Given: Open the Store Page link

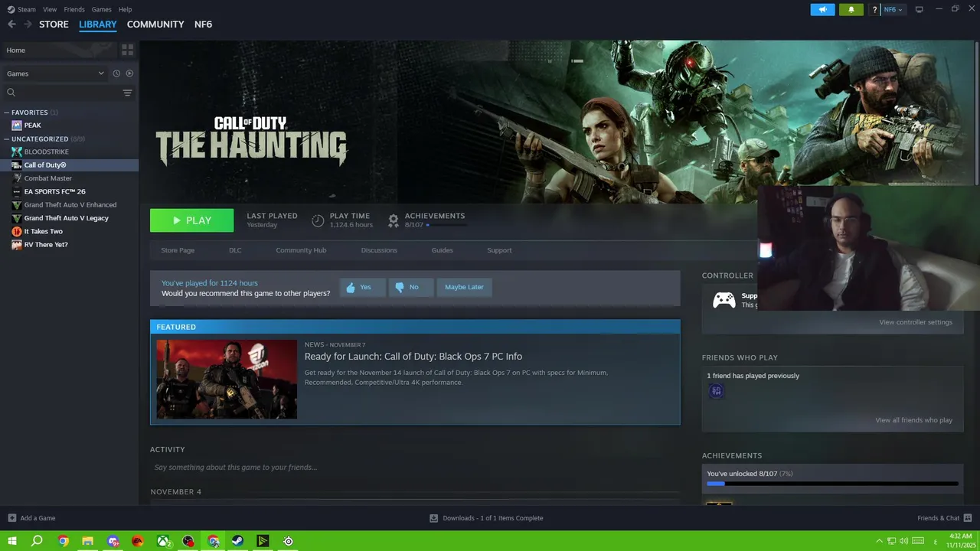Looking at the screenshot, I should [178, 250].
